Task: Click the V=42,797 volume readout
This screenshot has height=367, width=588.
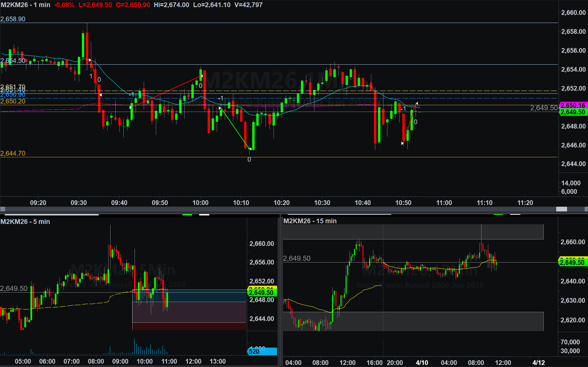Action: [x=248, y=5]
